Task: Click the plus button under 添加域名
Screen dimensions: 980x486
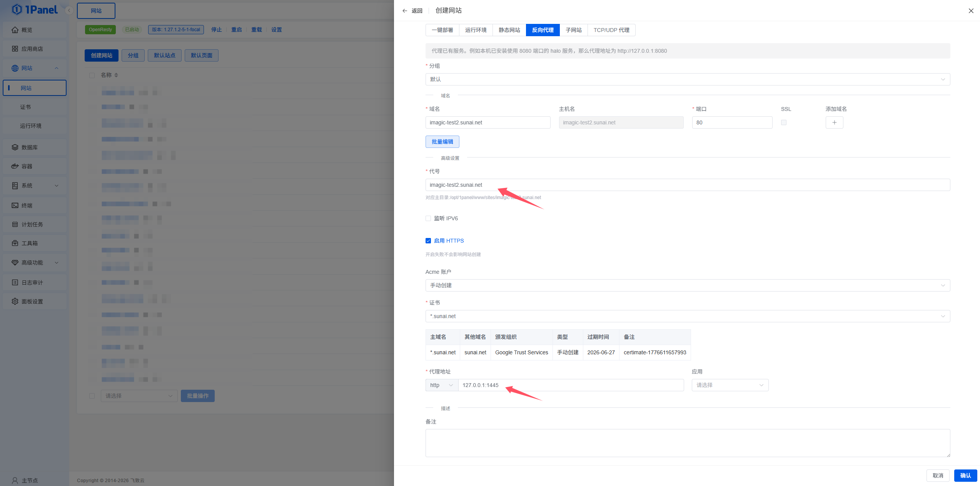Action: click(x=834, y=122)
